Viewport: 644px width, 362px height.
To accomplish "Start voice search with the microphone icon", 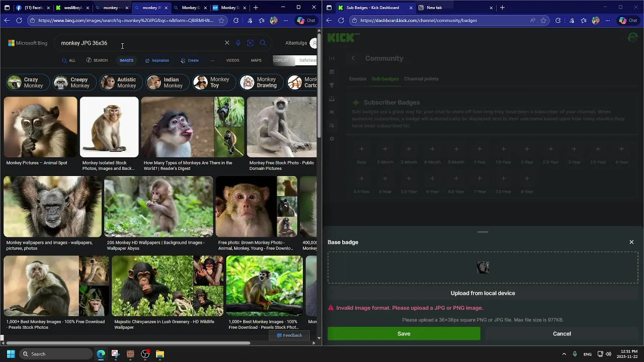I will 238,43.
